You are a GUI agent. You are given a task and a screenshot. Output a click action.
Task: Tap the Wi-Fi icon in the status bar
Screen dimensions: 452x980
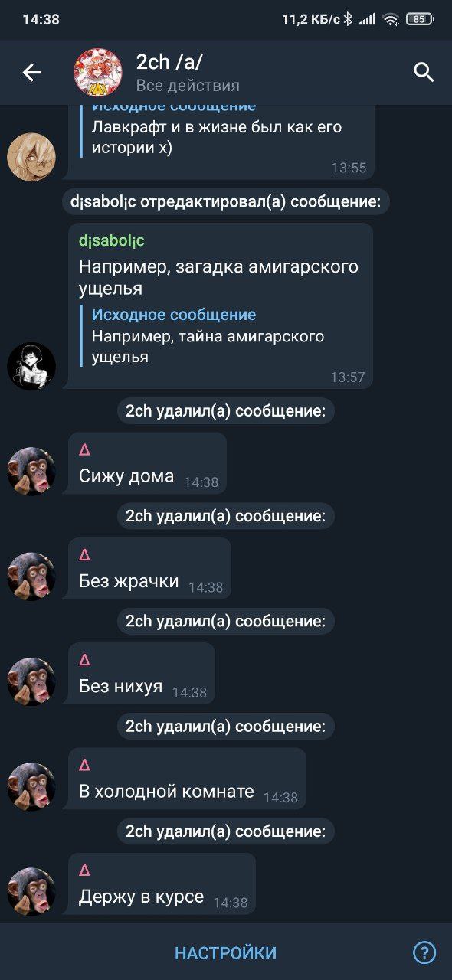[391, 19]
